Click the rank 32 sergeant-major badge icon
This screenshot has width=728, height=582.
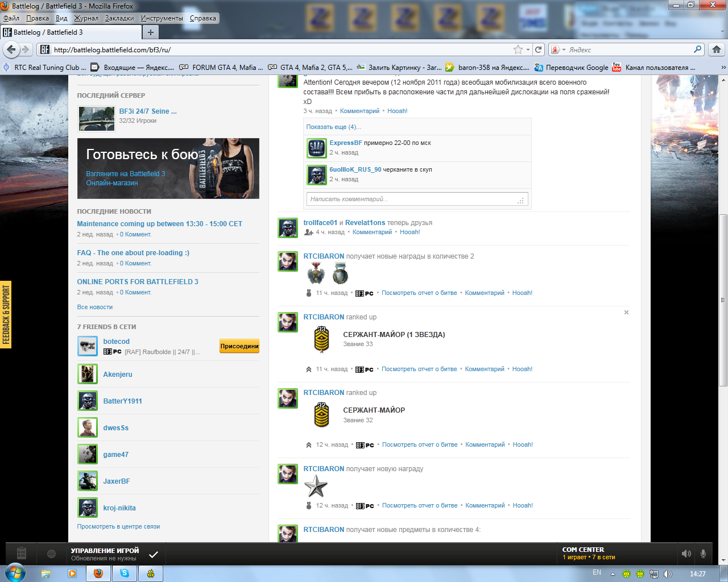pyautogui.click(x=322, y=415)
